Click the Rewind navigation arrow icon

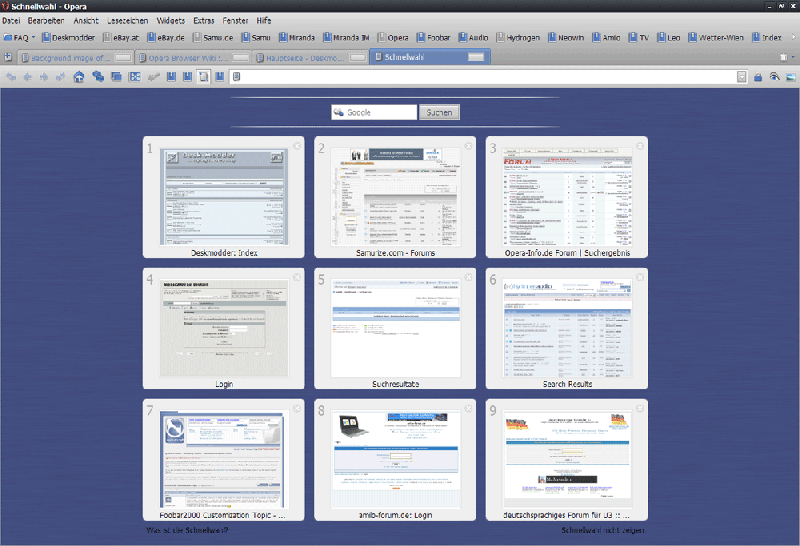11,77
